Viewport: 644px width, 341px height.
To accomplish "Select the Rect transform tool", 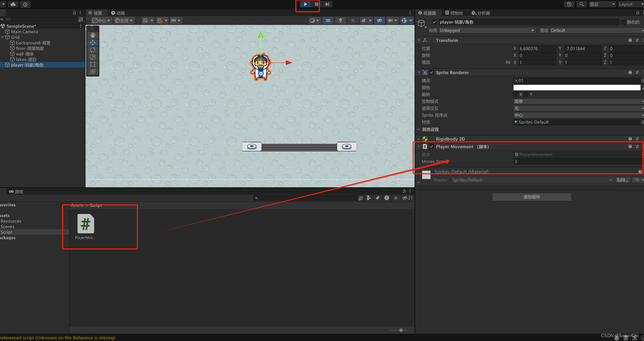I will pos(93,64).
